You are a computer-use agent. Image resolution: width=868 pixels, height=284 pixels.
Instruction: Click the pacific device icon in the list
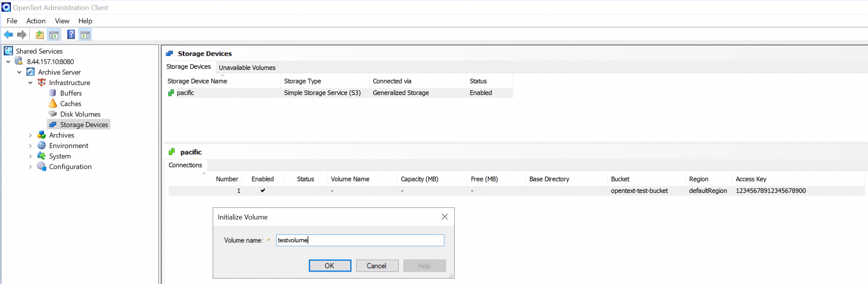(171, 93)
